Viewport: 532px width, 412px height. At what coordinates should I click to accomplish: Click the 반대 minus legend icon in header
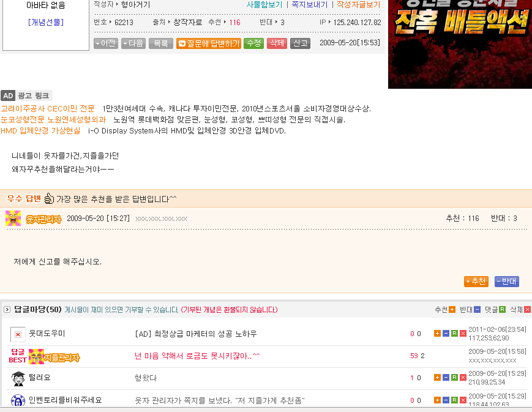tap(477, 310)
